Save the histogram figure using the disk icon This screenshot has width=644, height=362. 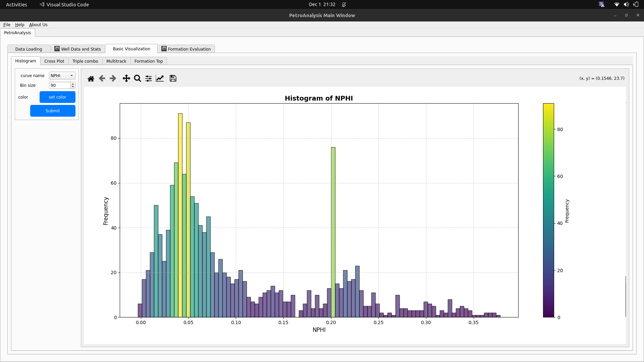pos(172,78)
